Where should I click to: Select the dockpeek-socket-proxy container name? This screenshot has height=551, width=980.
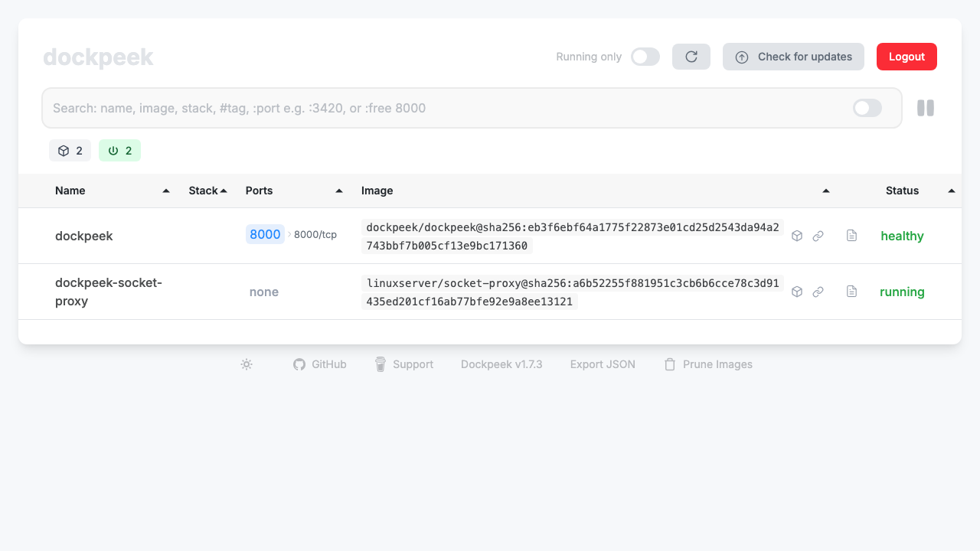click(x=109, y=292)
